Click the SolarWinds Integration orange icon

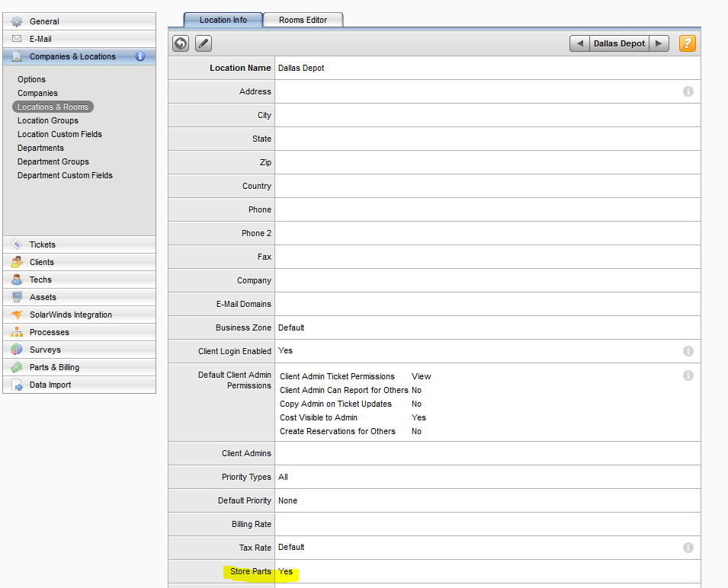pyautogui.click(x=17, y=315)
